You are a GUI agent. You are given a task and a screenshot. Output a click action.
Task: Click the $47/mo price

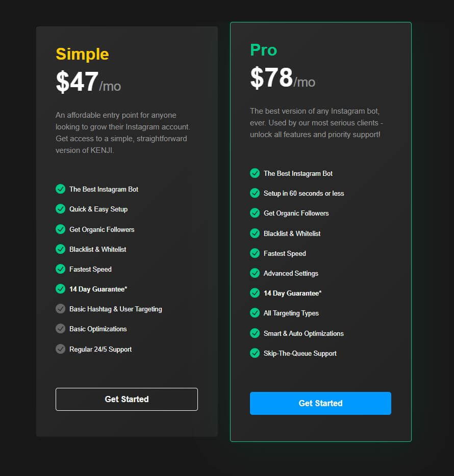pos(88,82)
